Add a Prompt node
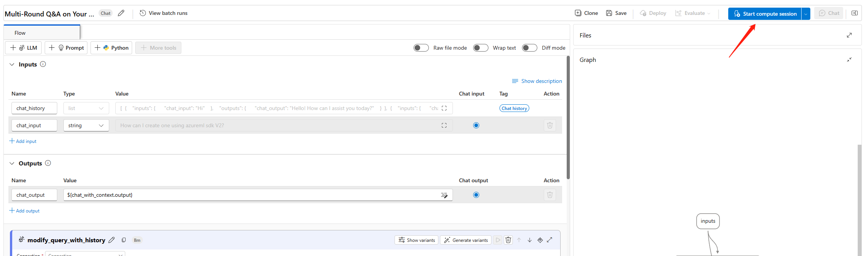This screenshot has width=868, height=256. click(x=66, y=48)
